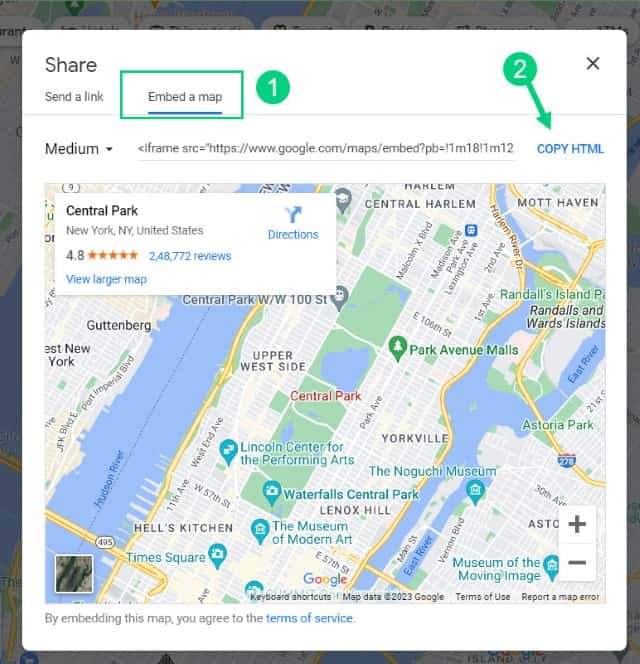Click The Museum of Modern Art pin

(x=260, y=531)
